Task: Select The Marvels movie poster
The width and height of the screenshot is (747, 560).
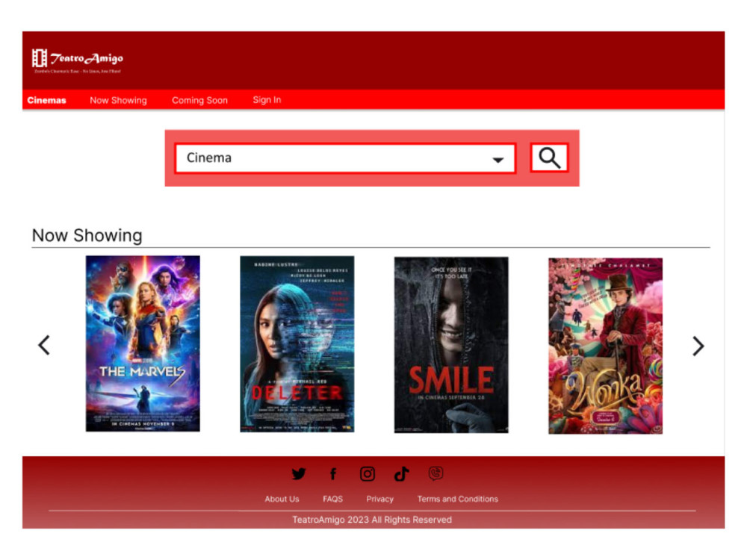Action: pyautogui.click(x=143, y=343)
